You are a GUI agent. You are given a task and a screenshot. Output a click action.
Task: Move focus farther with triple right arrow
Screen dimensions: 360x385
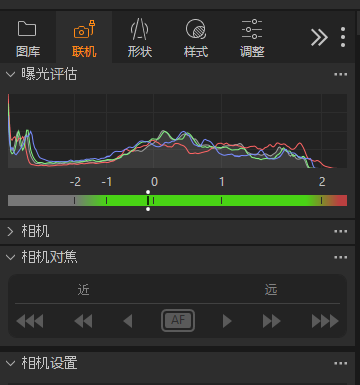tap(325, 321)
